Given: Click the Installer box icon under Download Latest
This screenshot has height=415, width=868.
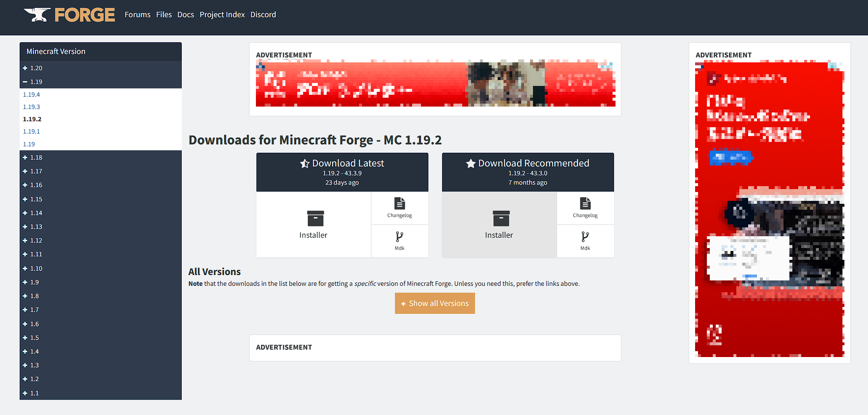Looking at the screenshot, I should coord(315,219).
